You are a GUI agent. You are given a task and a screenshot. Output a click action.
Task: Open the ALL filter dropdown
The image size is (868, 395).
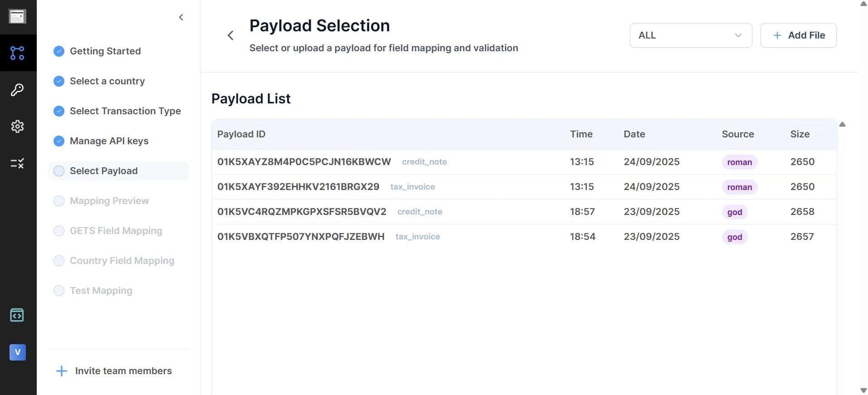[691, 35]
